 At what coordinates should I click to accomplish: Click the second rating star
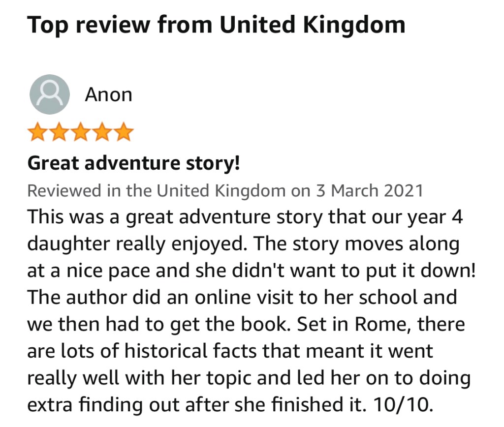click(59, 132)
